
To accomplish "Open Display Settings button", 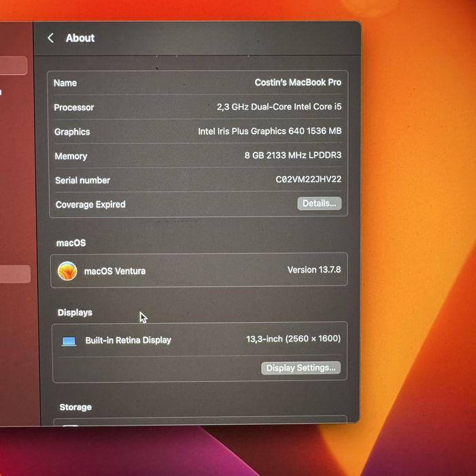I will (x=301, y=368).
